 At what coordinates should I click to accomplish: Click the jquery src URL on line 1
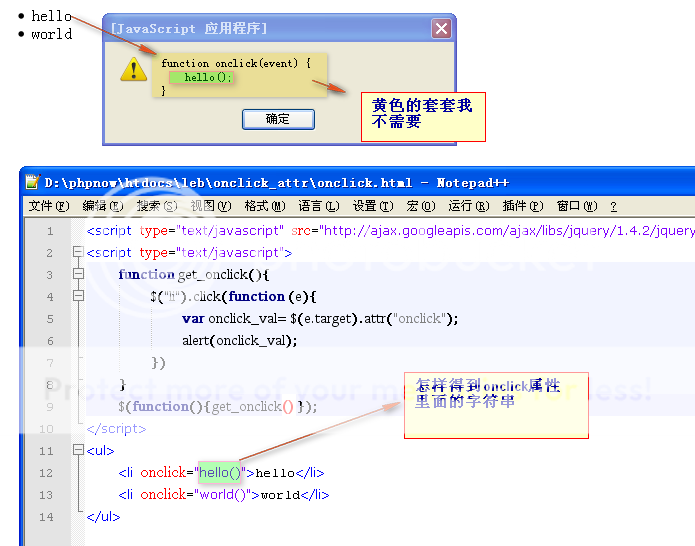tap(509, 230)
